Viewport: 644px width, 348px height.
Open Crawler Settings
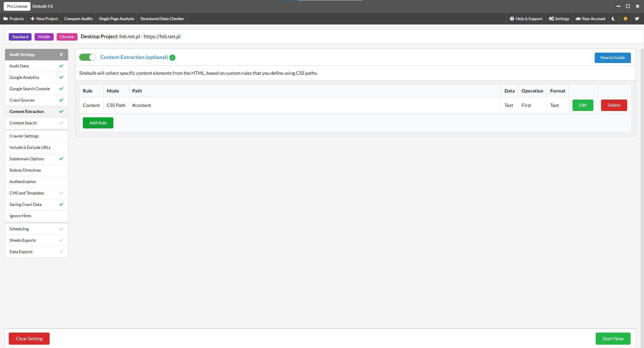coord(37,136)
